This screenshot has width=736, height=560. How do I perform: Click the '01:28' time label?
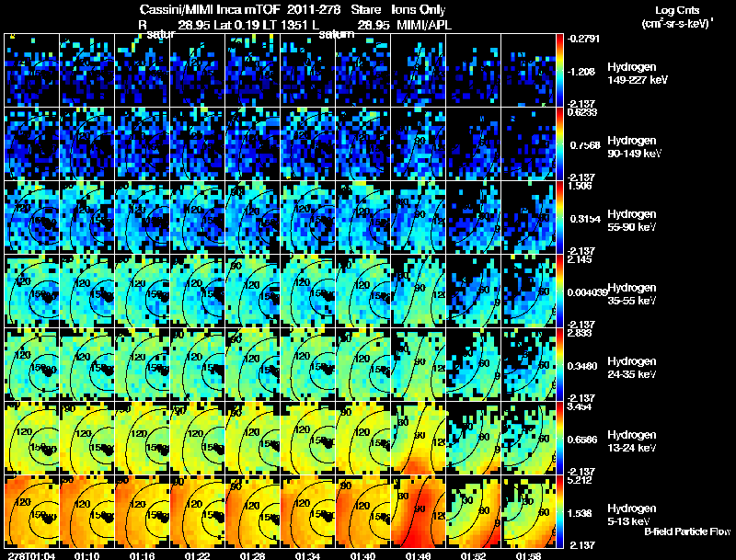click(x=252, y=555)
